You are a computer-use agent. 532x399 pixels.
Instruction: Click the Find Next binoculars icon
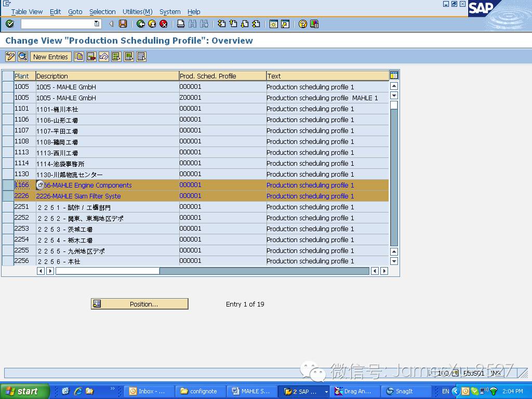pos(204,24)
